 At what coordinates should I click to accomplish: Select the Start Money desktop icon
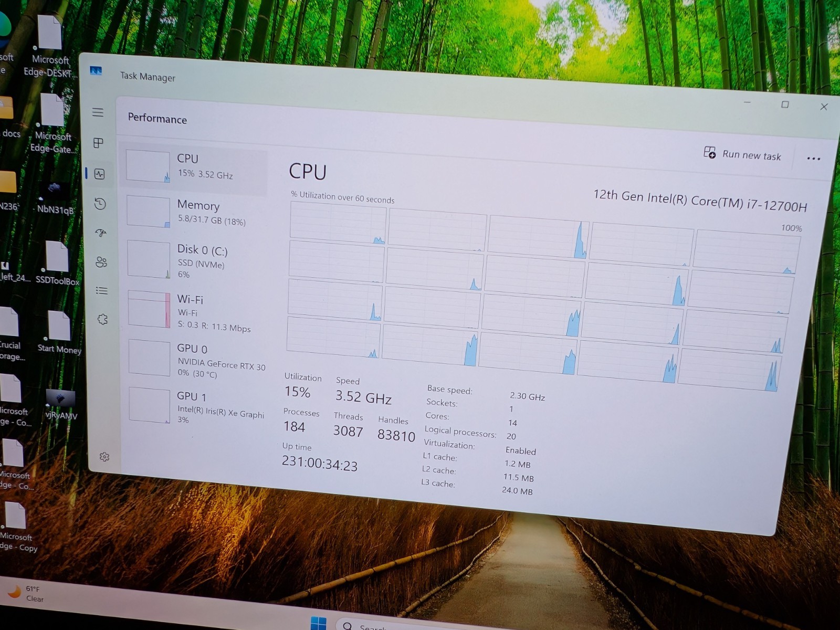[59, 332]
